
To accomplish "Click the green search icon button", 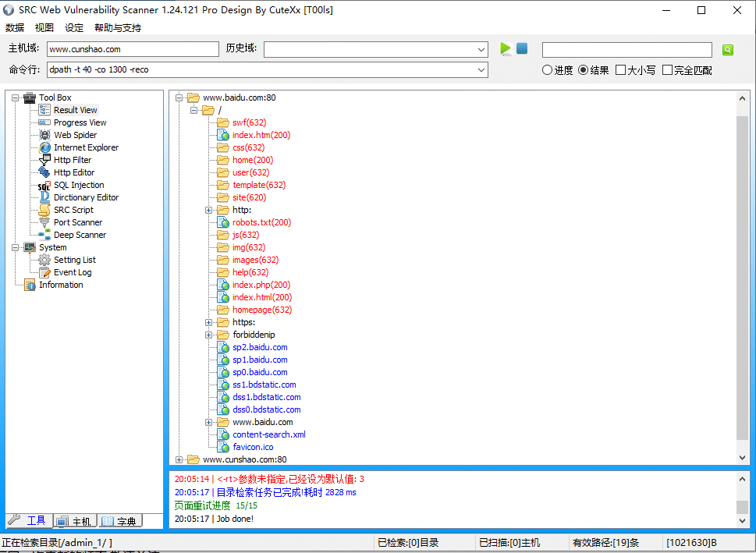I will pyautogui.click(x=727, y=50).
